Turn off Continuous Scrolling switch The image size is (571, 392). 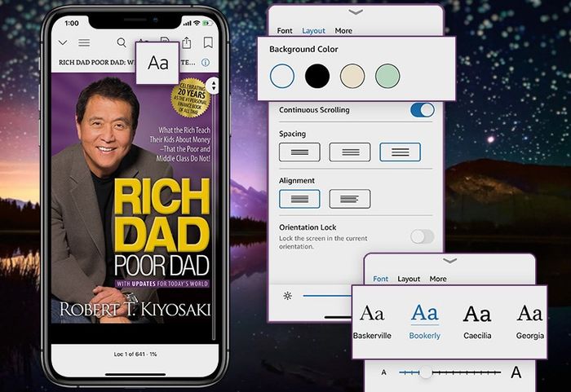click(x=422, y=110)
